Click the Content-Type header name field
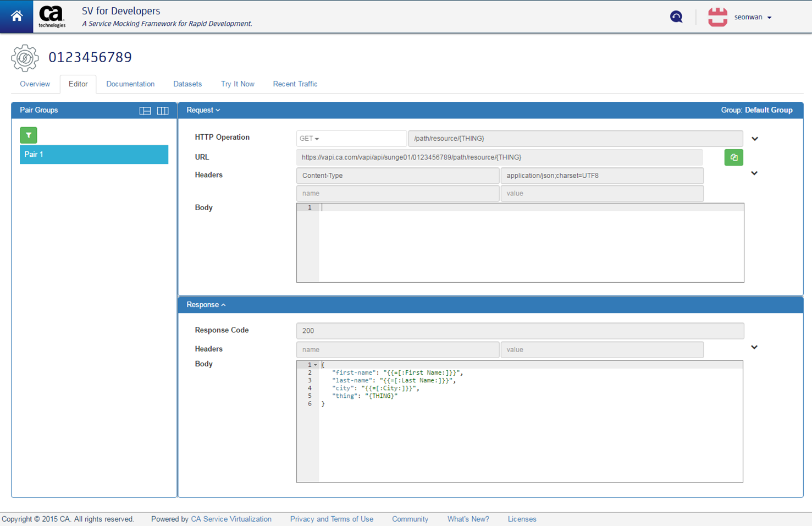Viewport: 812px width, 526px height. (397, 176)
